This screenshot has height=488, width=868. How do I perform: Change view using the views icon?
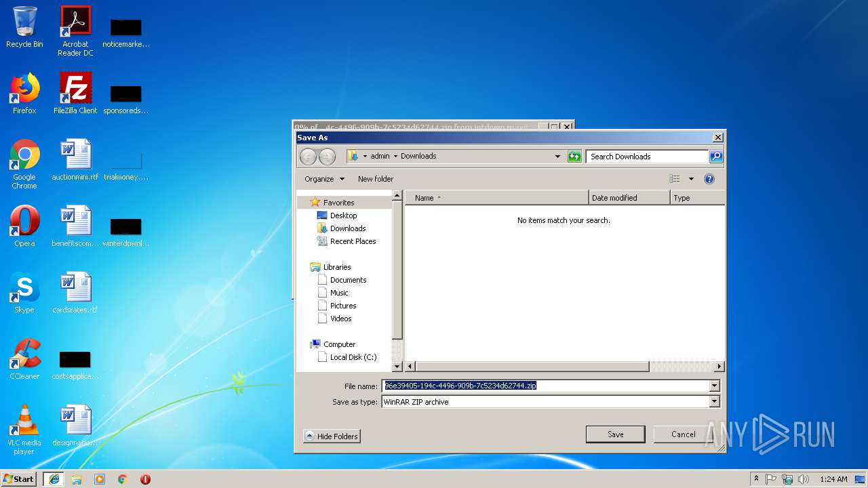(x=674, y=179)
